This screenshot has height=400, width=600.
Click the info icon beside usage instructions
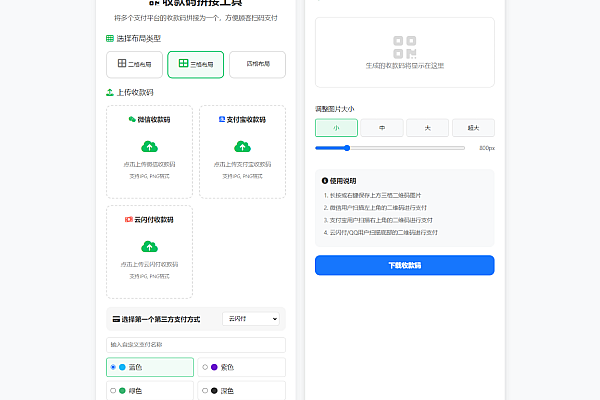[x=325, y=181]
